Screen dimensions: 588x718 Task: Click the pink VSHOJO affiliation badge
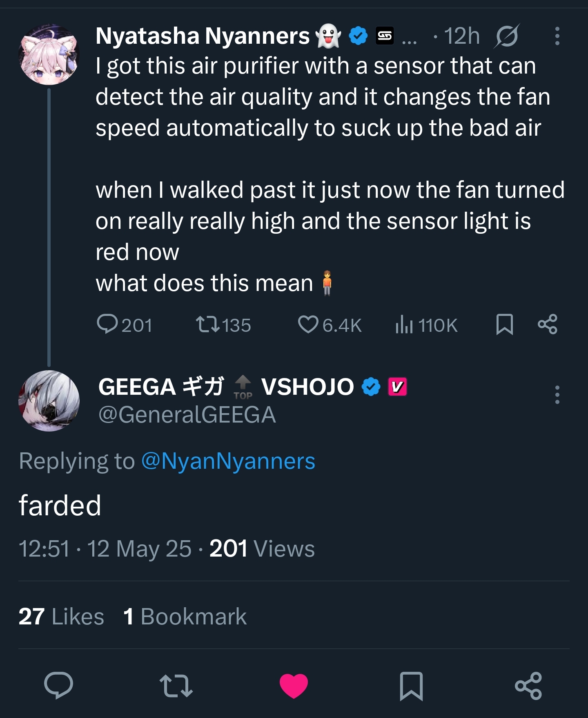[x=397, y=387]
